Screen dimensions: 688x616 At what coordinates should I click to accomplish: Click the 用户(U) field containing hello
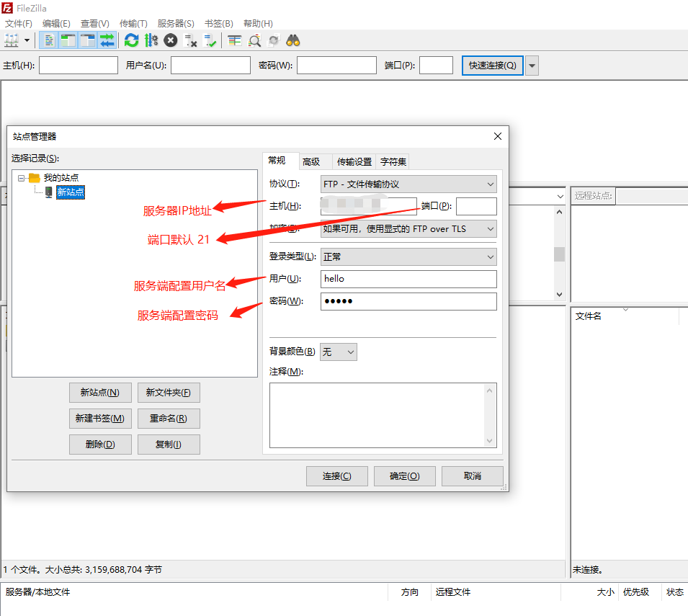coord(408,279)
